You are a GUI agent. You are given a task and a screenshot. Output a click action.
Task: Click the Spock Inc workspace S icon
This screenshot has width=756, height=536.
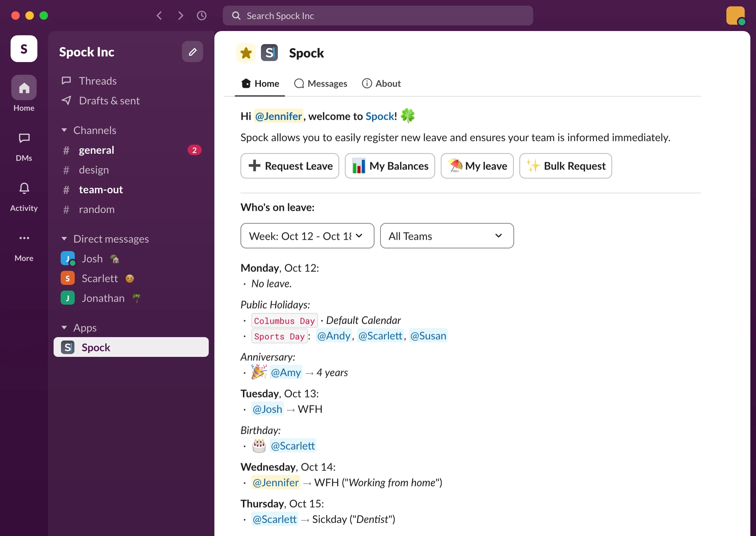[24, 49]
